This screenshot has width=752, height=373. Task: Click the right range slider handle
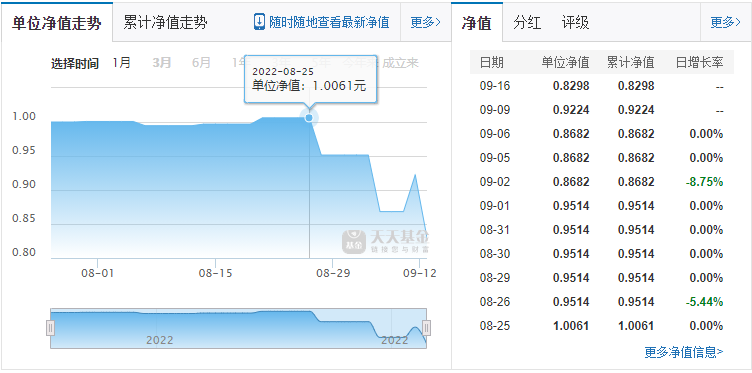point(426,328)
